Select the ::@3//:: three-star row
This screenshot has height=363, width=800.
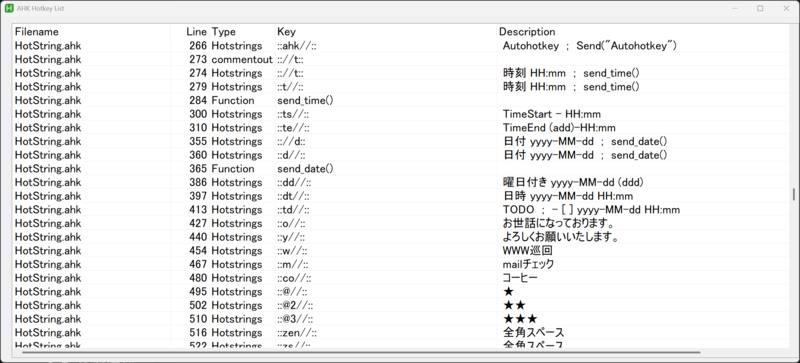401,319
